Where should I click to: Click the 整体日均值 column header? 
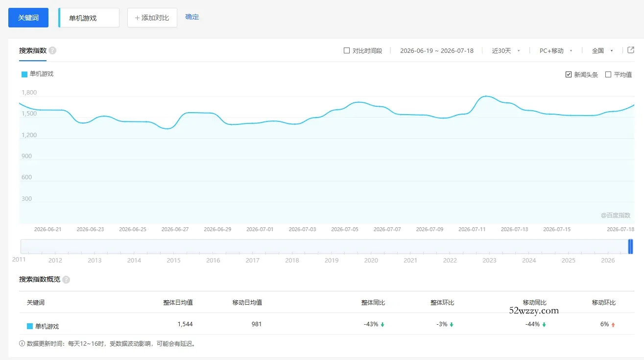click(x=178, y=303)
